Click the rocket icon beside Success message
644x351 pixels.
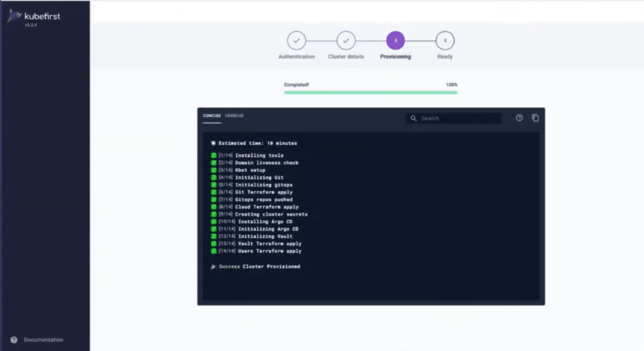213,267
